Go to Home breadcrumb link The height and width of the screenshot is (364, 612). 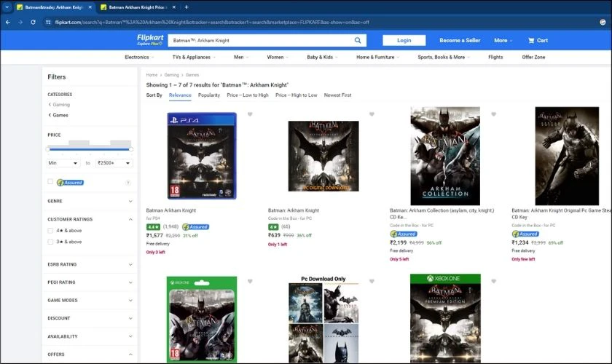tap(152, 75)
